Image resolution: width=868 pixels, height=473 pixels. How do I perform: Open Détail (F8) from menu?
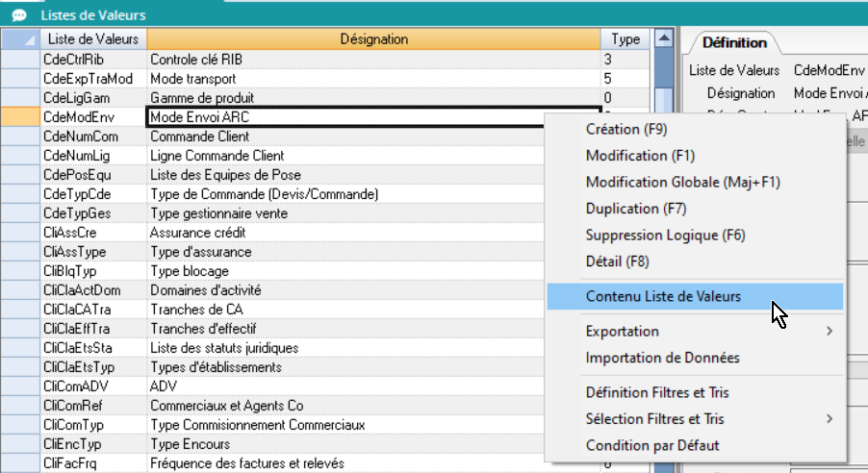[x=619, y=261]
